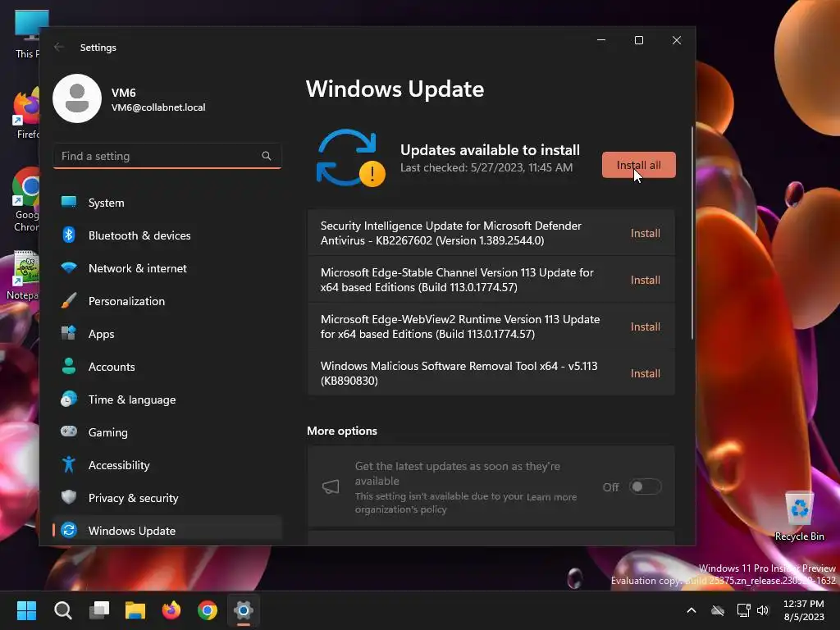Click the update status sync icon

coord(350,158)
